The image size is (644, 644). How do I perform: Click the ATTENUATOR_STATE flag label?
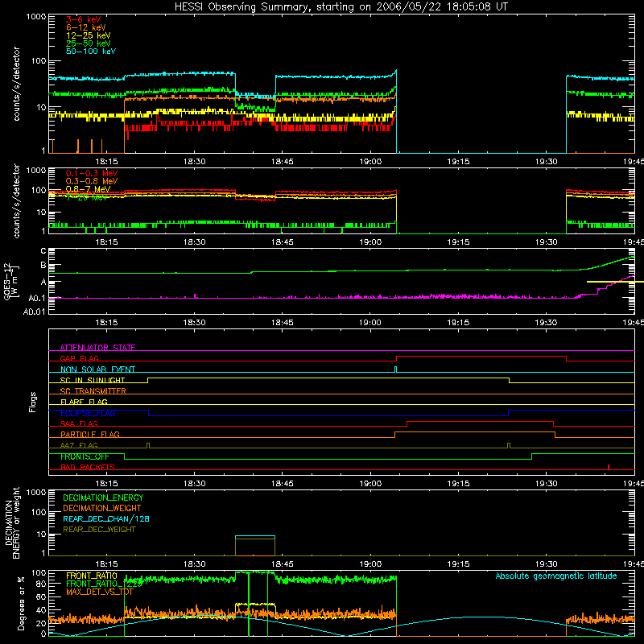pos(97,348)
